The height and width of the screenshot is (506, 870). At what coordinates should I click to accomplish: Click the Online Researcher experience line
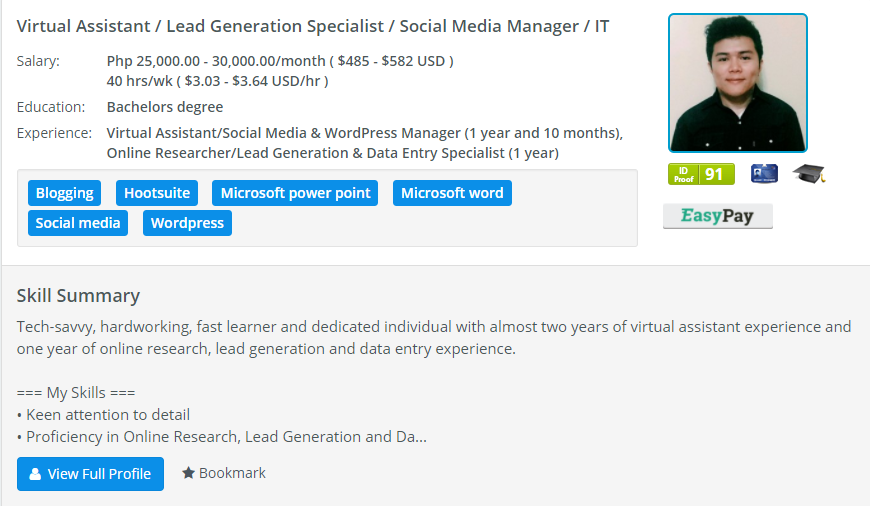[x=332, y=153]
